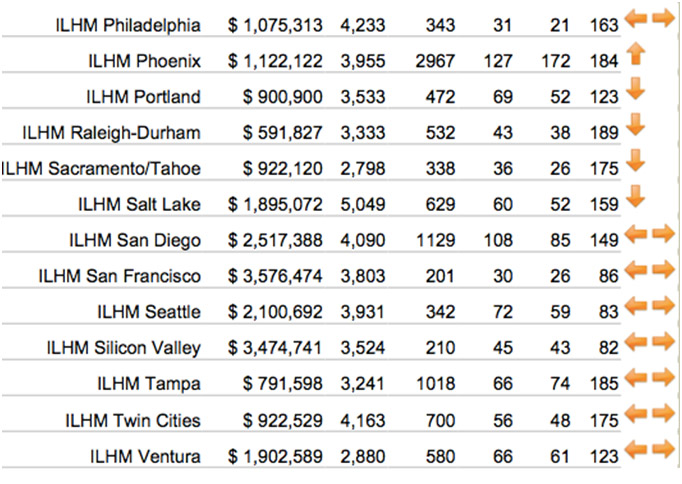Click the left arrow in the ILHM Philadelphia row
This screenshot has width=682, height=484.
[636, 19]
